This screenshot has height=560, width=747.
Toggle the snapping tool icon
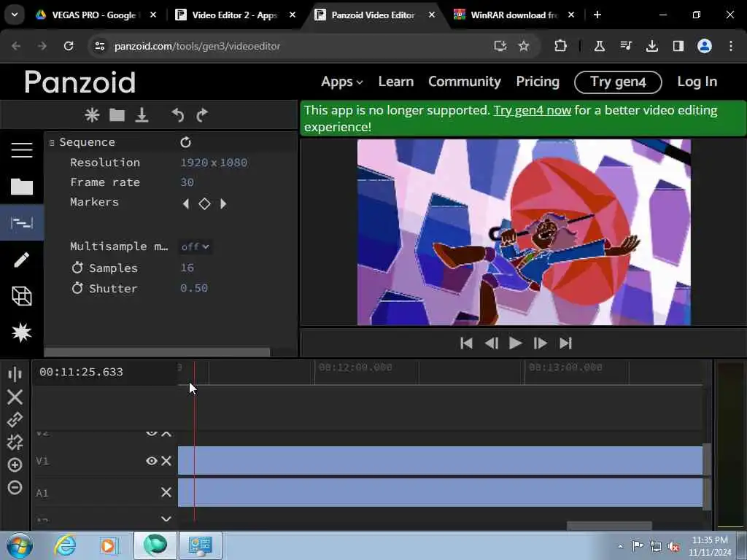pyautogui.click(x=15, y=443)
